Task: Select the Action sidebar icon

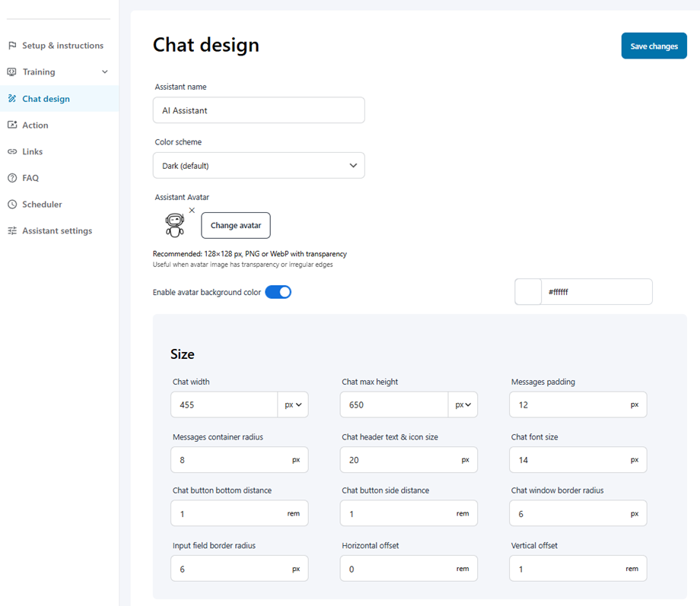Action: click(11, 125)
